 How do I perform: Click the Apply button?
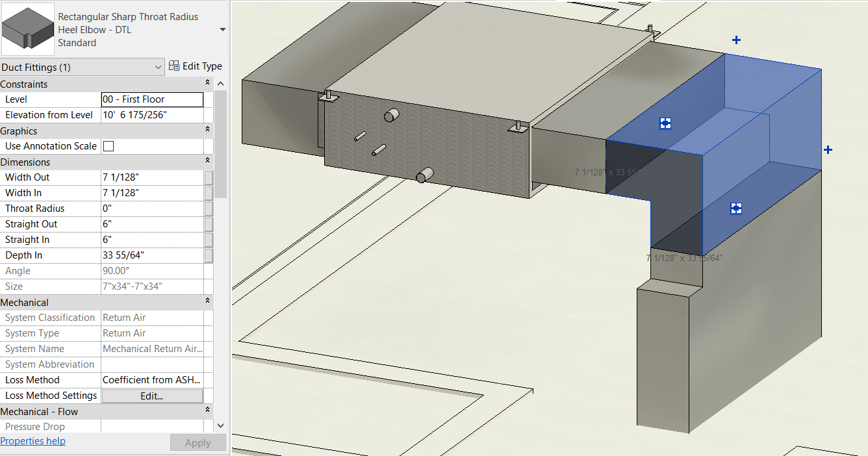point(198,442)
